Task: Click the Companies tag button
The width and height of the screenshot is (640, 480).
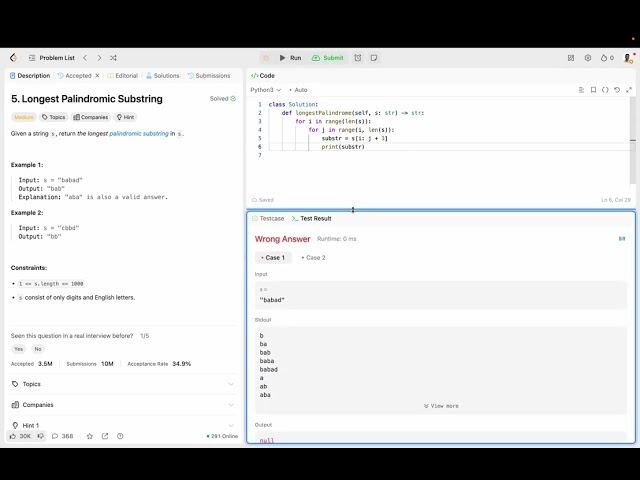Action: tap(91, 117)
